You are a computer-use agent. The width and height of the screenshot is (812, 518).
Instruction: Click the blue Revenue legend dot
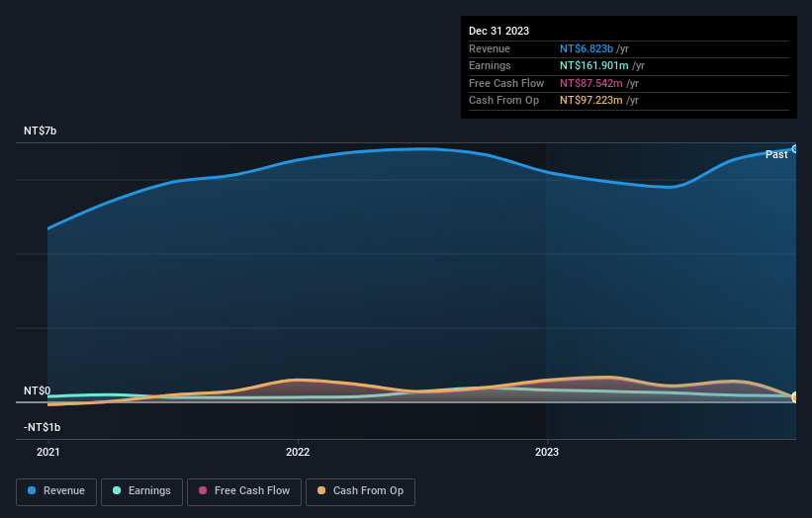(x=32, y=490)
